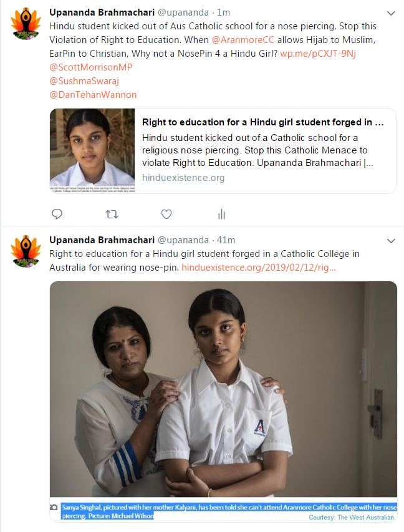
Task: Click the 1m timestamp on first tweet
Action: tap(223, 13)
